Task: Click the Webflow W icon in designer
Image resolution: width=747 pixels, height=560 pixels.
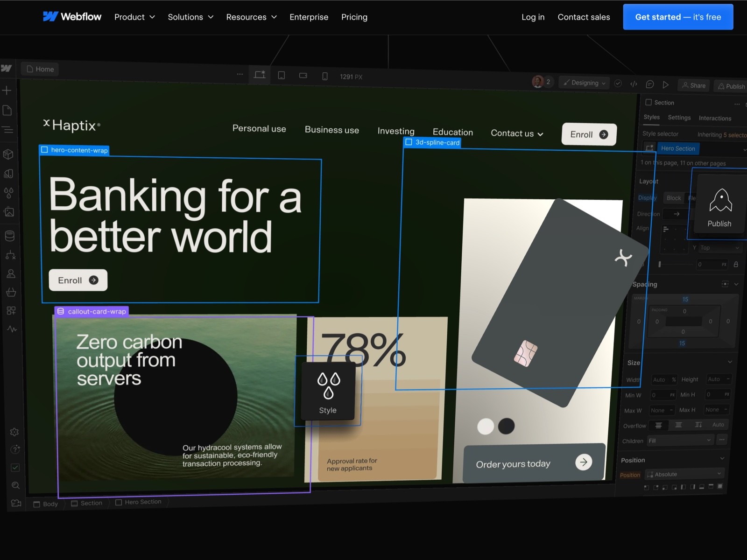Action: 7,68
